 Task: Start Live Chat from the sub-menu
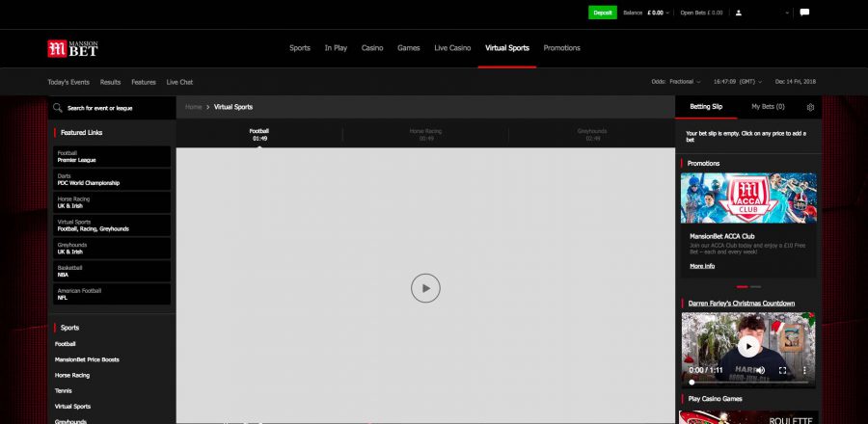click(x=180, y=82)
